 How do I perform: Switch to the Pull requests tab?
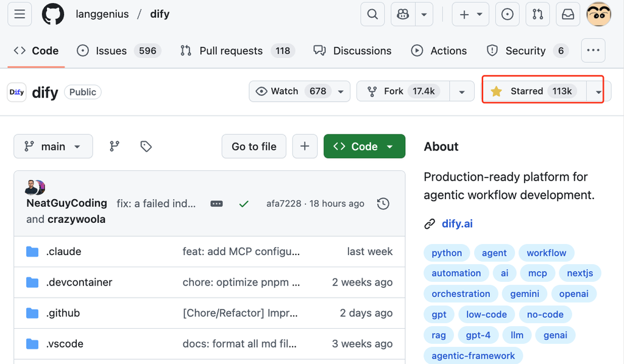click(237, 51)
